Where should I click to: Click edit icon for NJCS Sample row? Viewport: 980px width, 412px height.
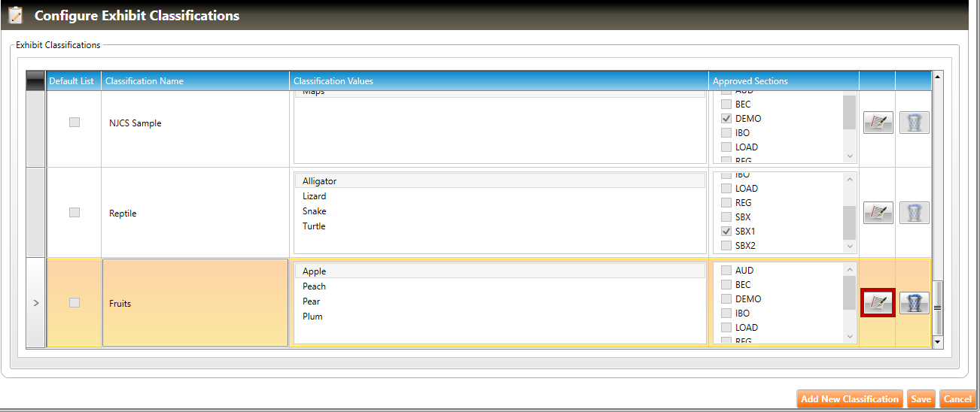pos(878,123)
